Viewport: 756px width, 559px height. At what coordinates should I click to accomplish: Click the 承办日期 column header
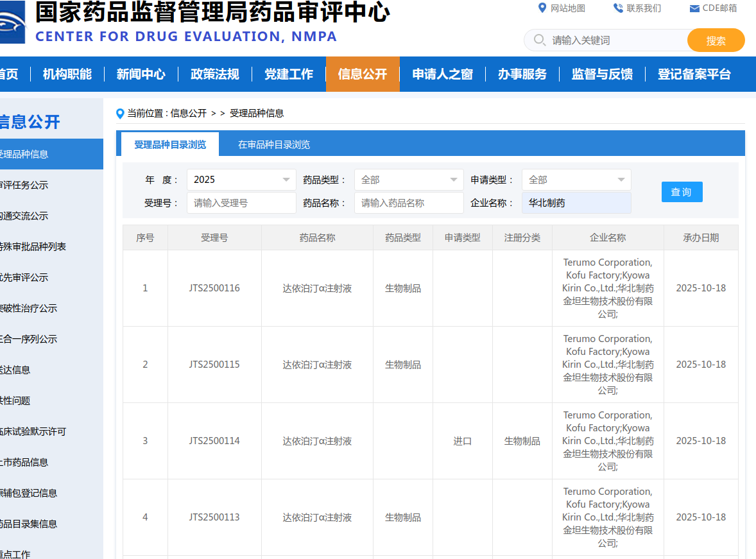click(x=700, y=237)
